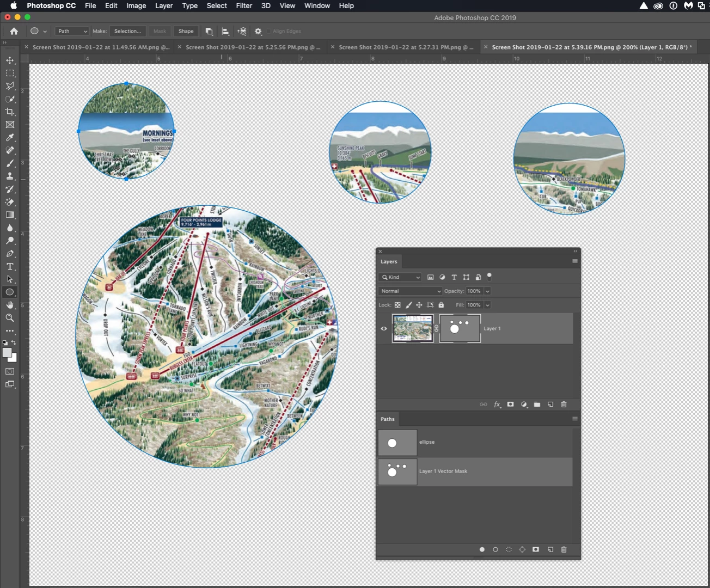The image size is (710, 588).
Task: Switch to the 11.49.56 AM screenshot tab
Action: 101,47
